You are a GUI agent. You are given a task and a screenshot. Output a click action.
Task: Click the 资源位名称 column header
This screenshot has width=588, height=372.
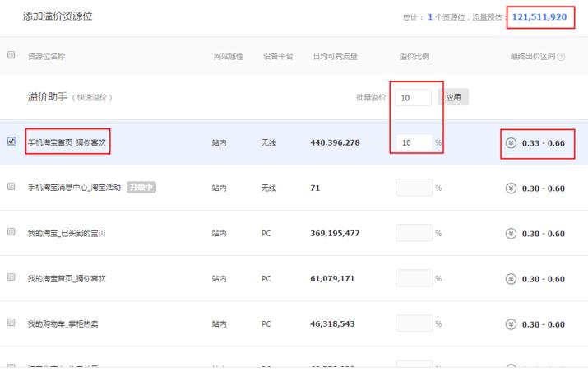47,56
